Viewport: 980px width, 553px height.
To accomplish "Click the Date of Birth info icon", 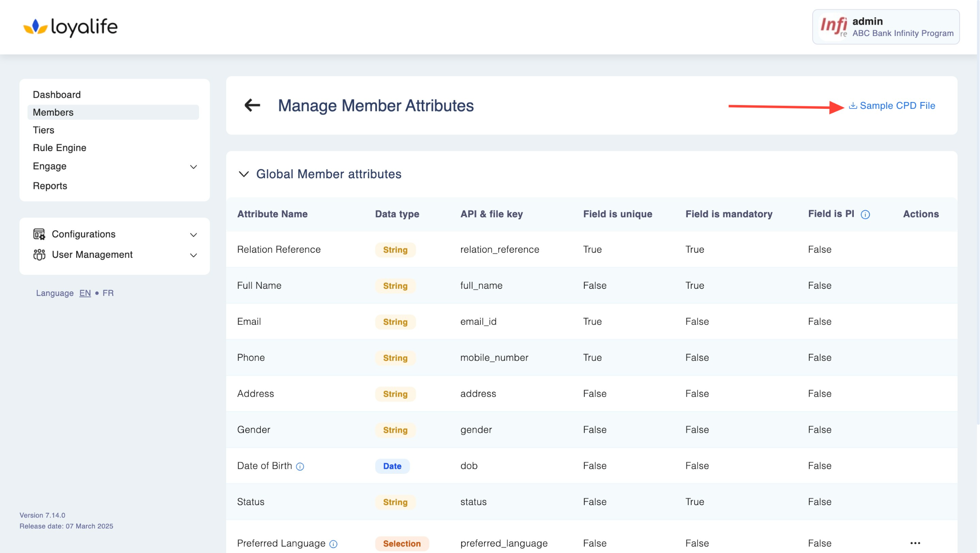I will click(300, 466).
